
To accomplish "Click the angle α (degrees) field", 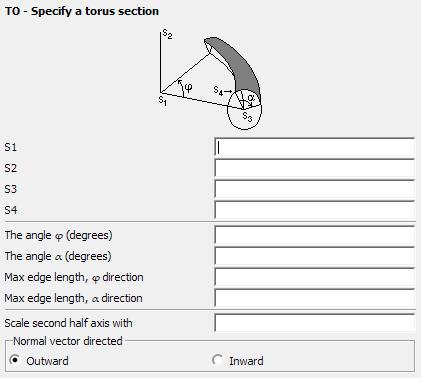I will click(x=315, y=256).
